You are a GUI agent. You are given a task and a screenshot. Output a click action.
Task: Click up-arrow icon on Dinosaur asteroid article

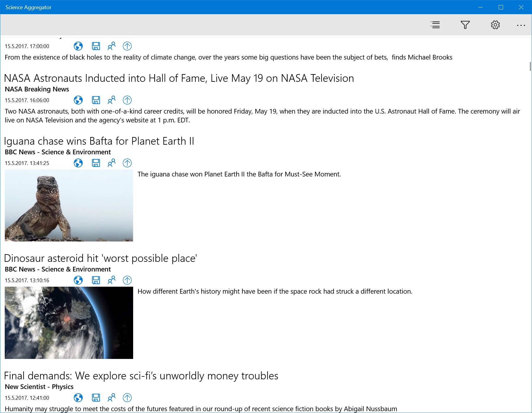click(x=127, y=280)
